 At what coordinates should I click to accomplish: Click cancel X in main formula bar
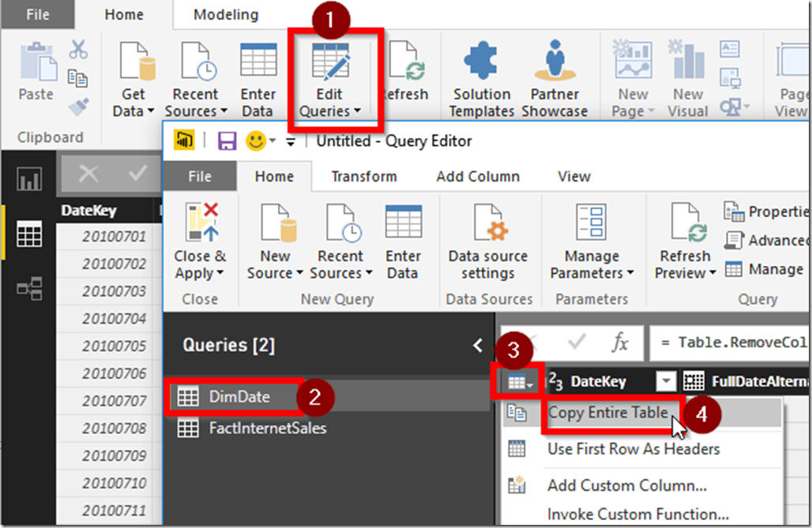click(88, 174)
